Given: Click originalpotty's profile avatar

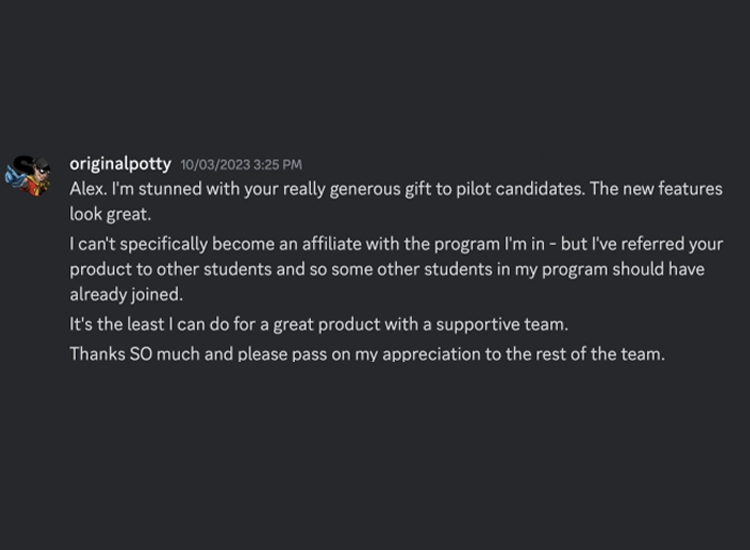Looking at the screenshot, I should click(x=29, y=176).
